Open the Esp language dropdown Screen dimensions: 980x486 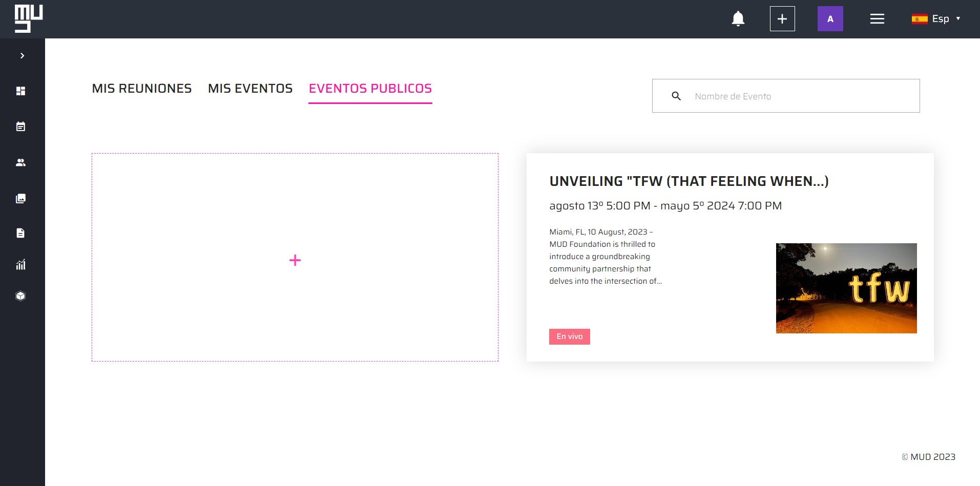pos(935,19)
